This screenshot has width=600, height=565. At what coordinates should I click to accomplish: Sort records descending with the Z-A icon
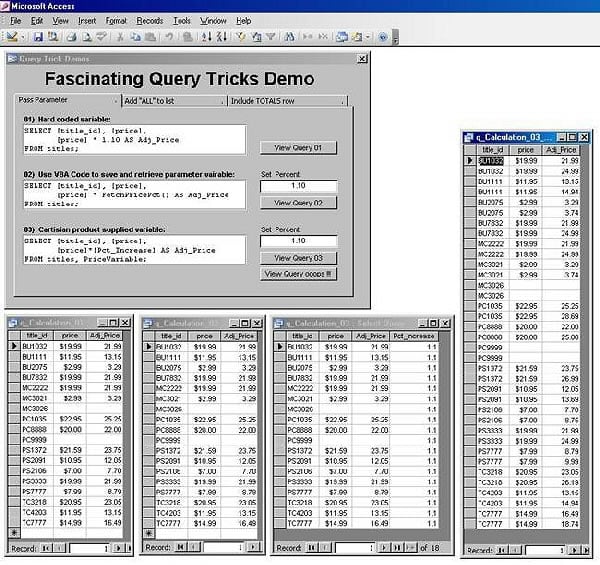tap(222, 37)
